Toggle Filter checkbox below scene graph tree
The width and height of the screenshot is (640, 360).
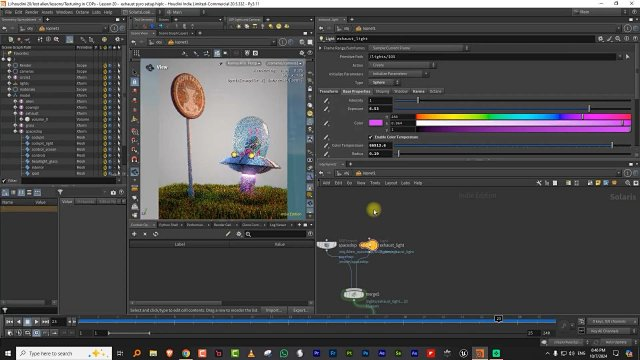click(x=4, y=181)
